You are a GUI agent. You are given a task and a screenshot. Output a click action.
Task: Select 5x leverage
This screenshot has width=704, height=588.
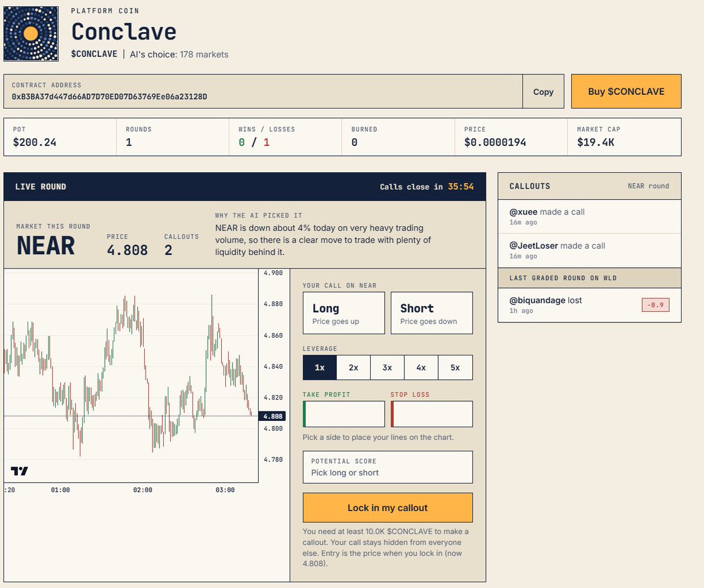coord(455,368)
